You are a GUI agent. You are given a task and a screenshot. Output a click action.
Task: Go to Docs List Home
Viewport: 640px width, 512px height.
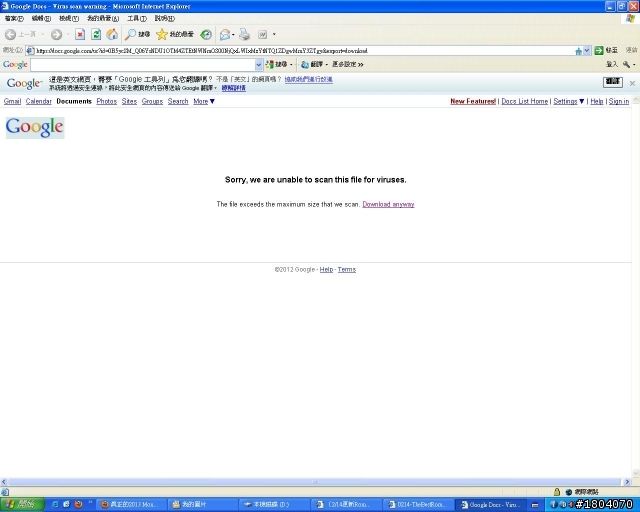tap(524, 101)
